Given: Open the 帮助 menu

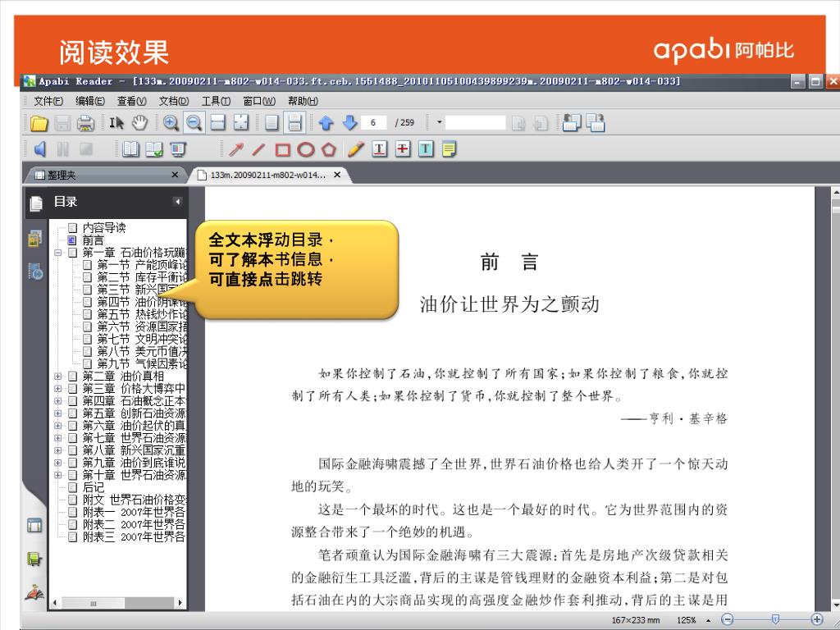Looking at the screenshot, I should pyautogui.click(x=303, y=101).
